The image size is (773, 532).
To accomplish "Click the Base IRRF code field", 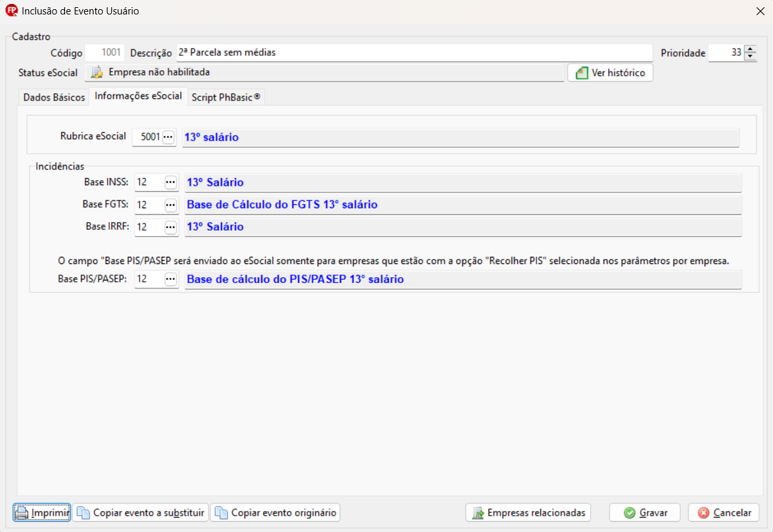I will (x=149, y=227).
